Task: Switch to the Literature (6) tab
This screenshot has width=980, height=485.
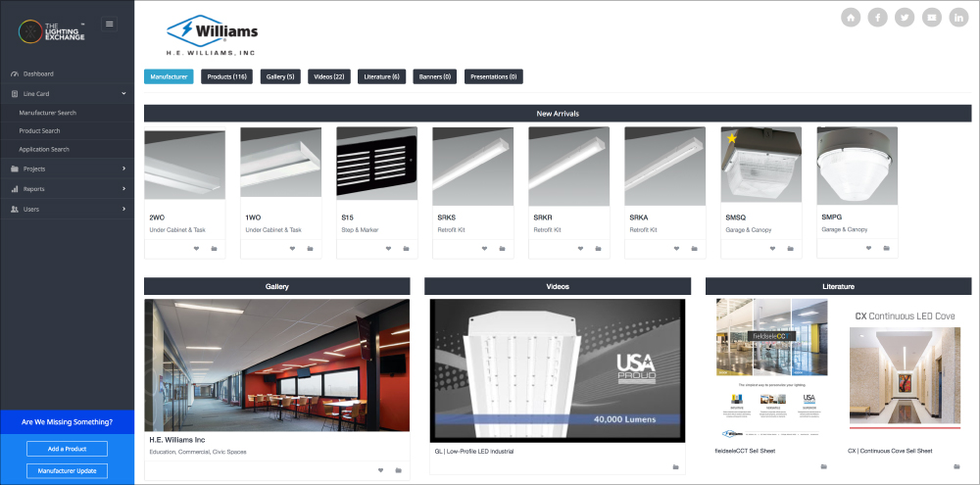Action: [x=382, y=76]
